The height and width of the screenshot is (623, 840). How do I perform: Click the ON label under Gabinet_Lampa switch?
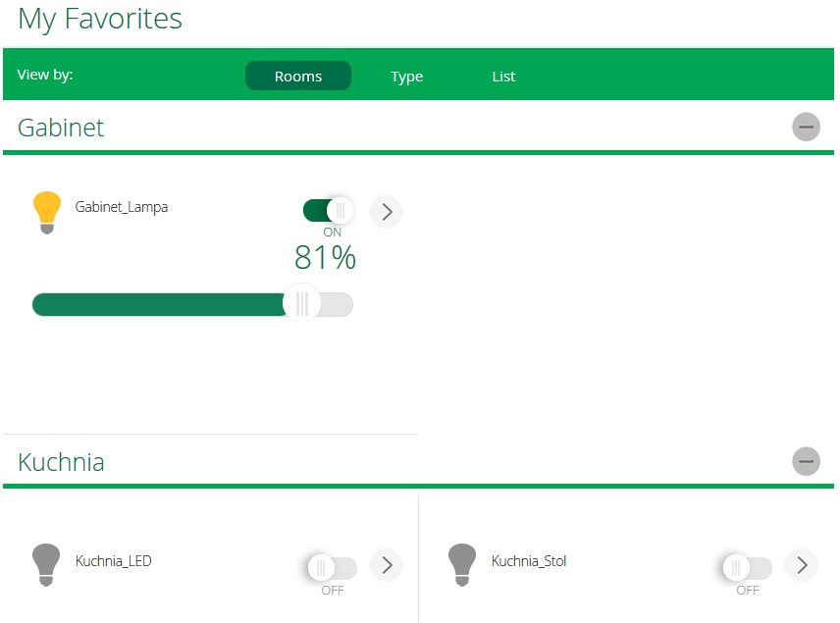coord(332,232)
